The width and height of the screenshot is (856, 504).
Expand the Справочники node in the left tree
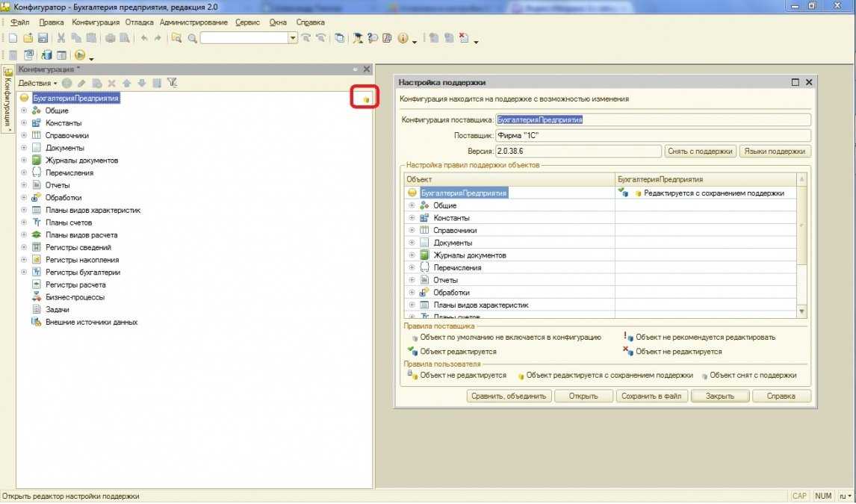(x=24, y=135)
